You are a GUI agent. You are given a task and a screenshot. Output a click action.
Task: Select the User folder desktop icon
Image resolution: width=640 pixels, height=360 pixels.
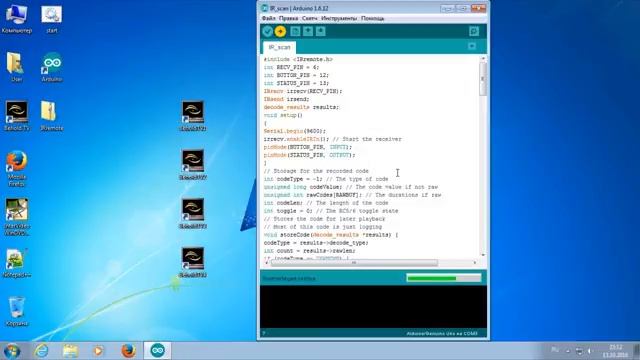point(16,67)
